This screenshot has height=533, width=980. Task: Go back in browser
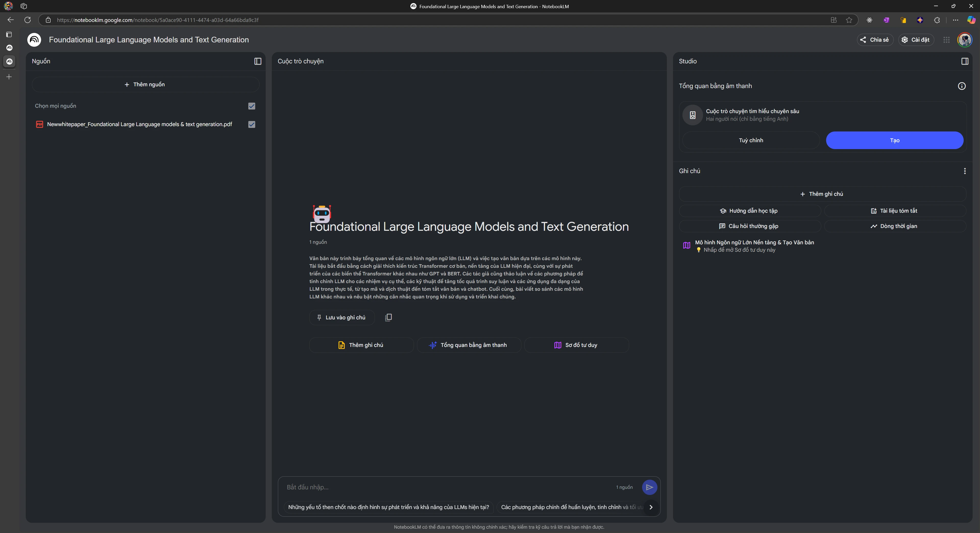click(x=11, y=20)
